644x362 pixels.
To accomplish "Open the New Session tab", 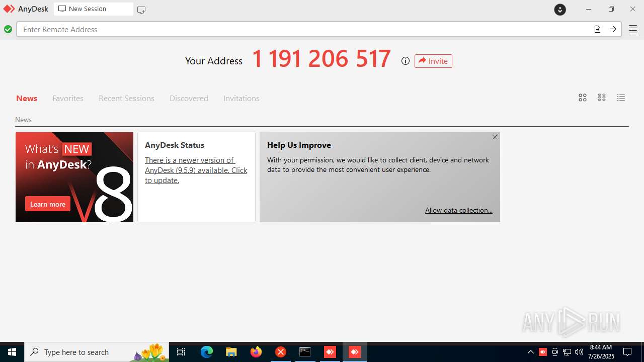I will point(94,9).
